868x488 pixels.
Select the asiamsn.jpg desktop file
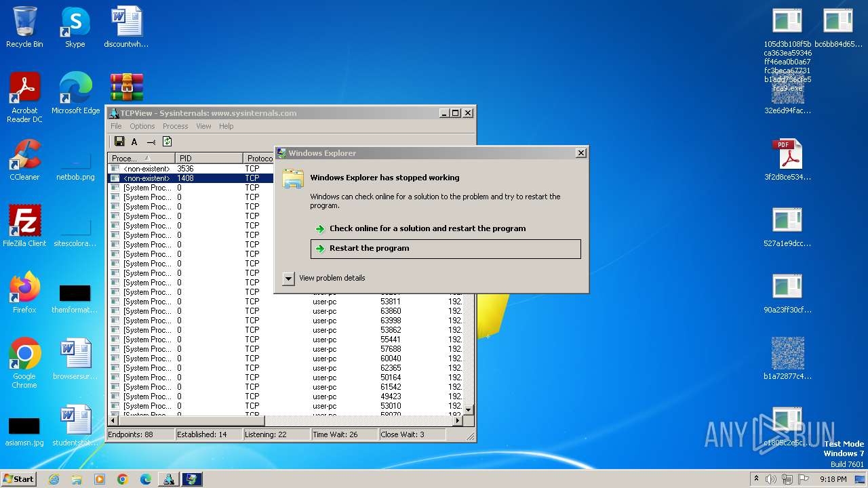point(24,431)
